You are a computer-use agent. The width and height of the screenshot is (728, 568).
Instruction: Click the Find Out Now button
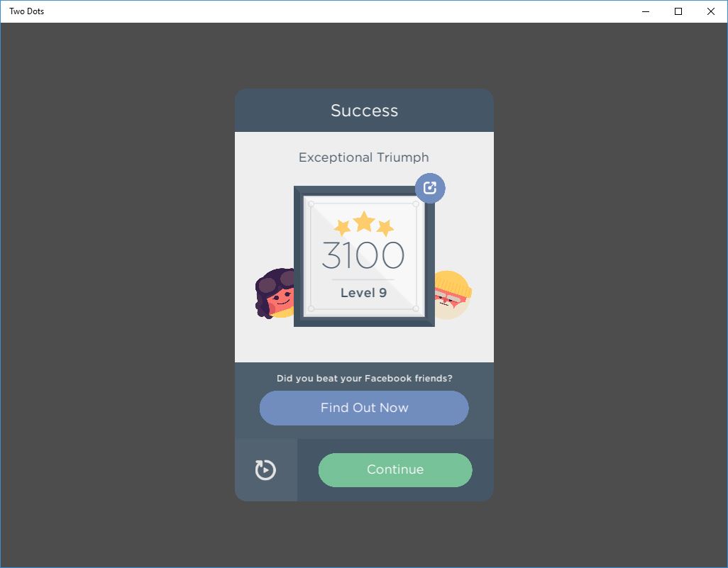click(364, 408)
